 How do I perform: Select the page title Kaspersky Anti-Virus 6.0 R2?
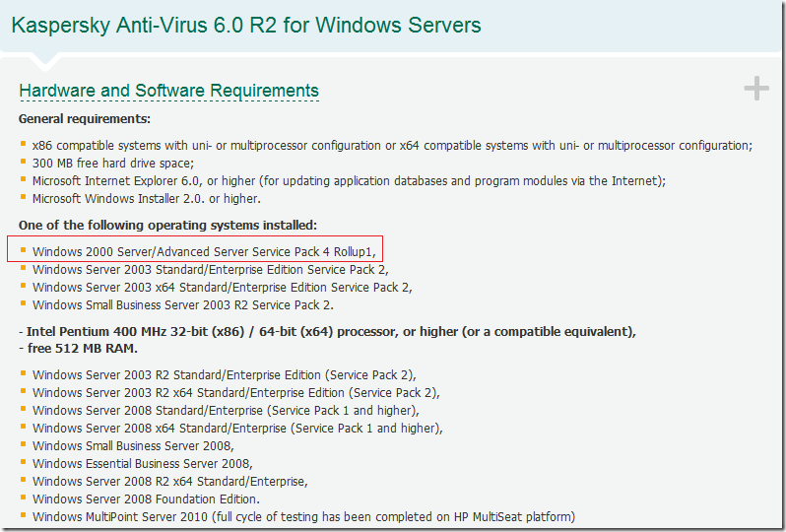click(246, 25)
